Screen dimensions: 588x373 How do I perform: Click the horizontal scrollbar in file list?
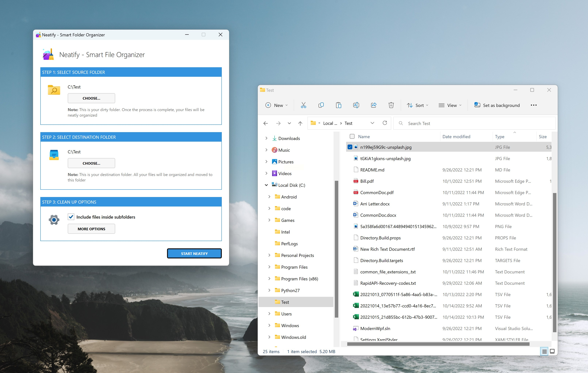(438, 344)
